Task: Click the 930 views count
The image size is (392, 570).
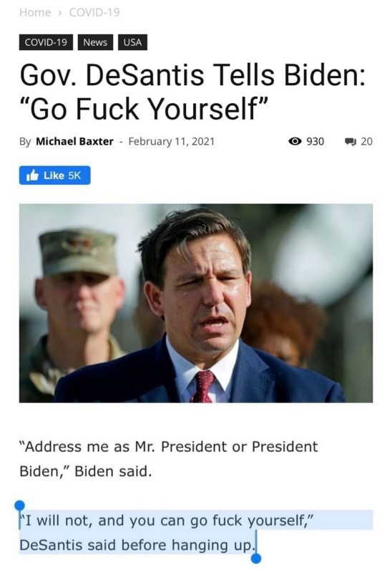Action: click(315, 141)
